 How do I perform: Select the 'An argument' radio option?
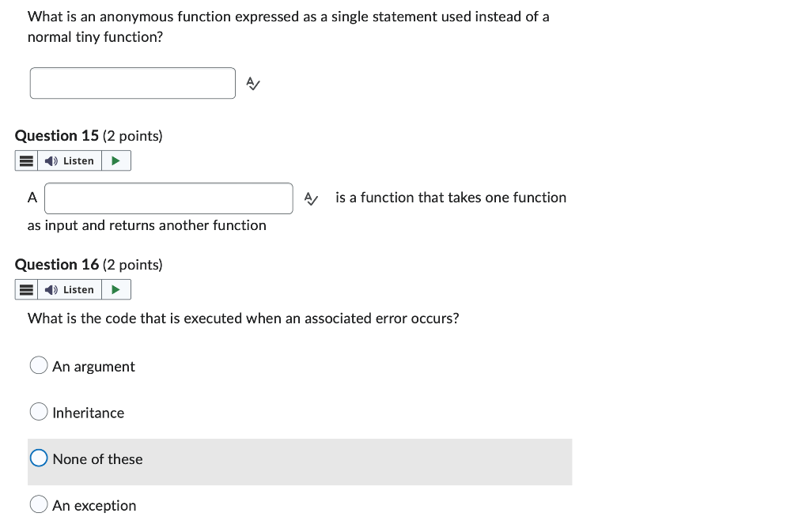coord(39,365)
